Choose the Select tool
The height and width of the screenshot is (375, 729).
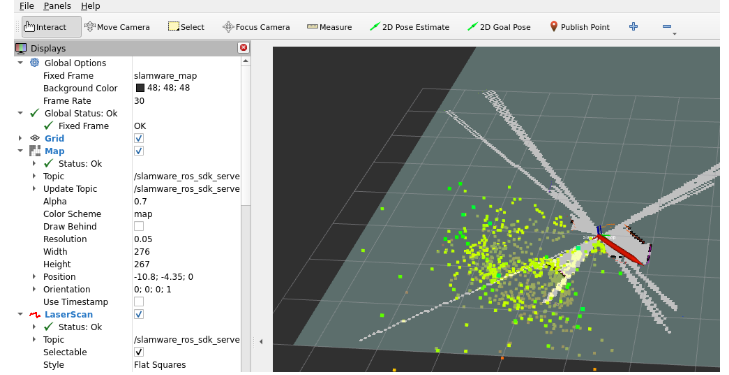[x=186, y=27]
